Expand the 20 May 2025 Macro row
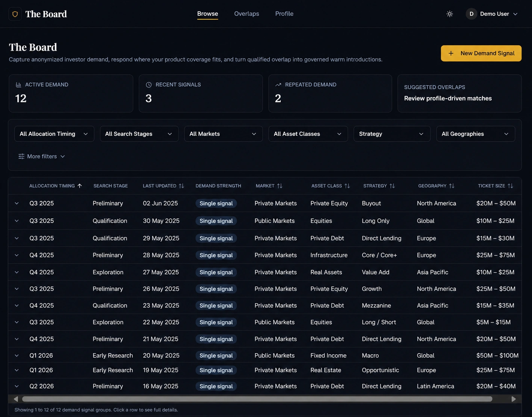532x417 pixels. click(17, 355)
